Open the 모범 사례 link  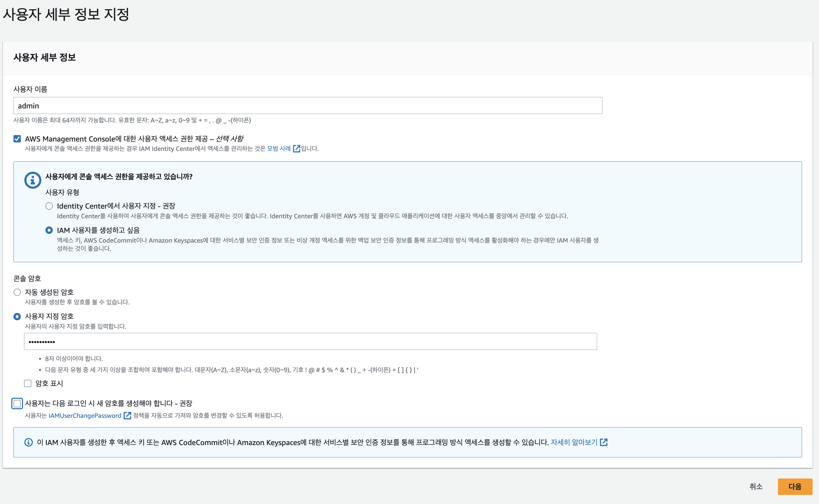[279, 149]
